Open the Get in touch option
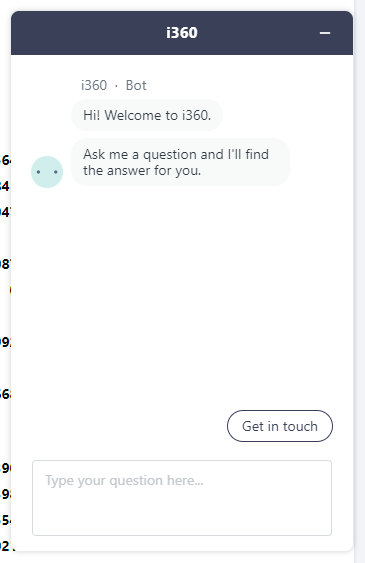This screenshot has height=563, width=365. coord(280,426)
